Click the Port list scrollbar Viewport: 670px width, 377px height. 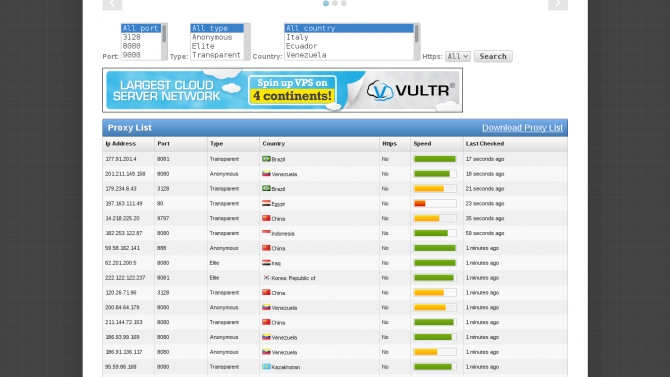click(x=164, y=41)
